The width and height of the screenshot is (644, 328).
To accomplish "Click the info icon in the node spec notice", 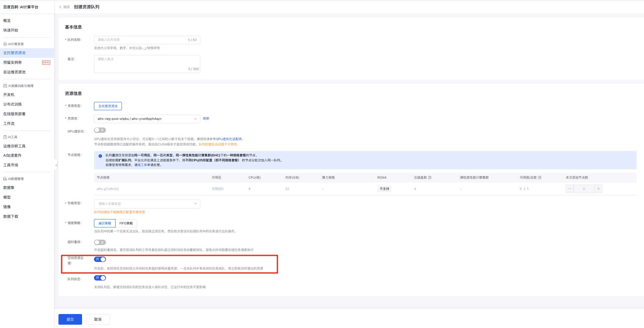I will tap(100, 156).
